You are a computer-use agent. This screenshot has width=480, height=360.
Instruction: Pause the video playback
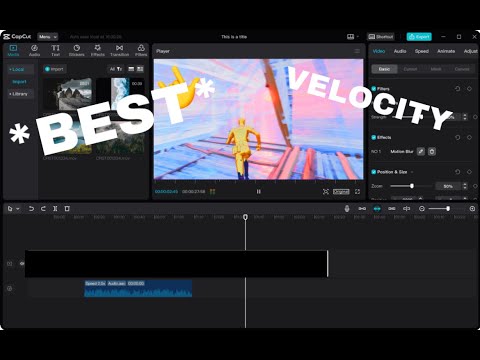pos(258,192)
